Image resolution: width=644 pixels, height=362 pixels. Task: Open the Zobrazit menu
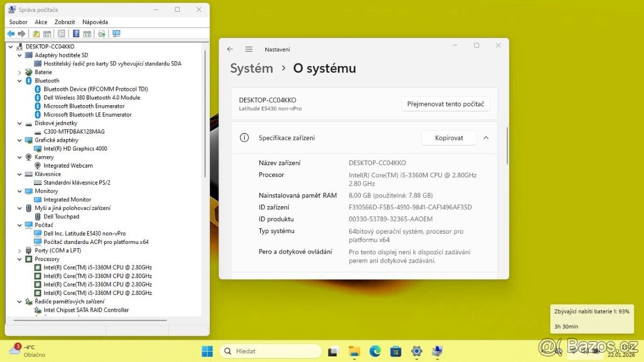[64, 21]
